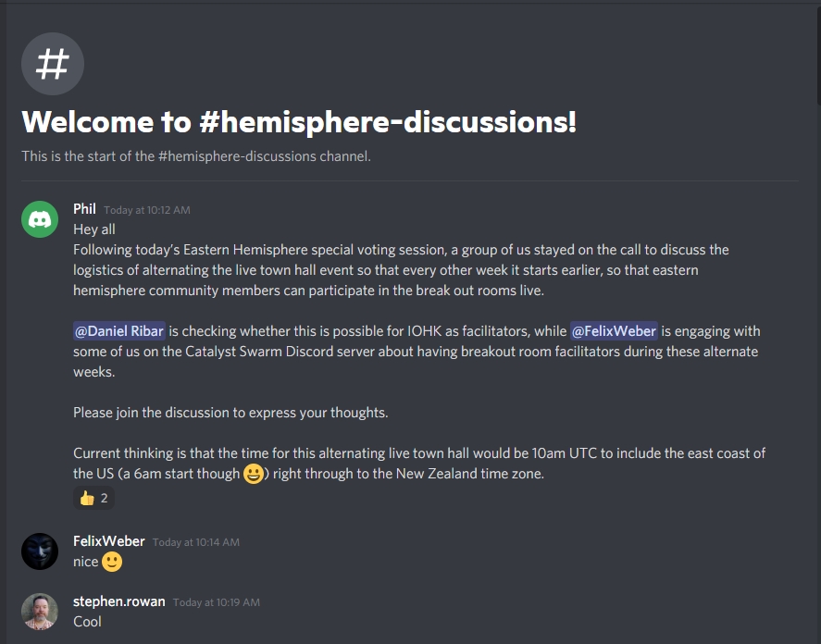
Task: Click the "Hey all" message line
Action: [x=94, y=229]
